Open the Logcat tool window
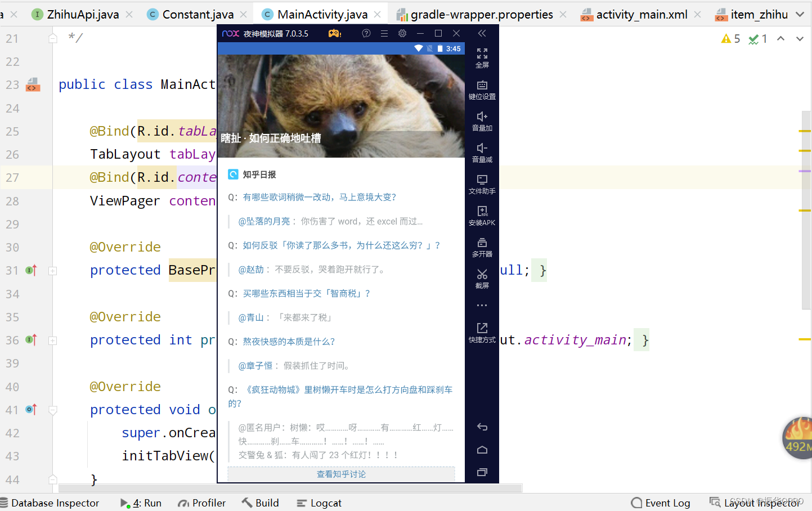 [x=319, y=503]
